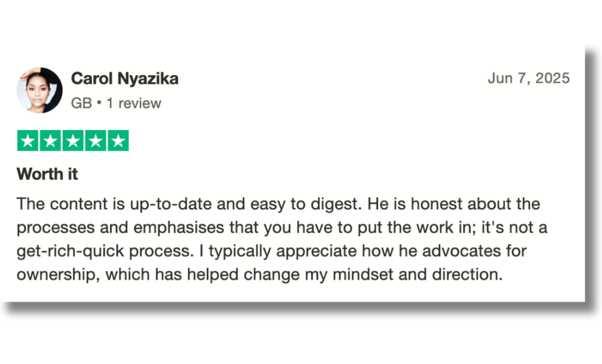Click the phrase "get-rich-quick" in the review
This screenshot has height=364, width=602.
(70, 251)
